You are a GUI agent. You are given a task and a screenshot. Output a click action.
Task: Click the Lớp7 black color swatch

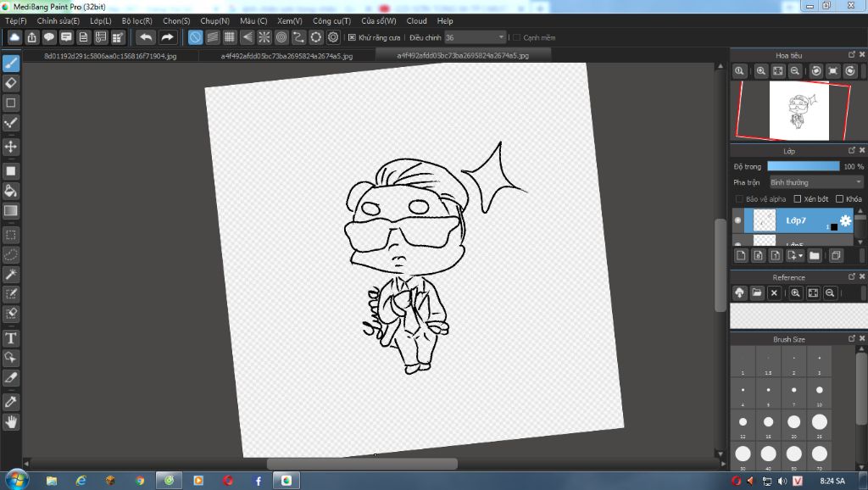(834, 227)
